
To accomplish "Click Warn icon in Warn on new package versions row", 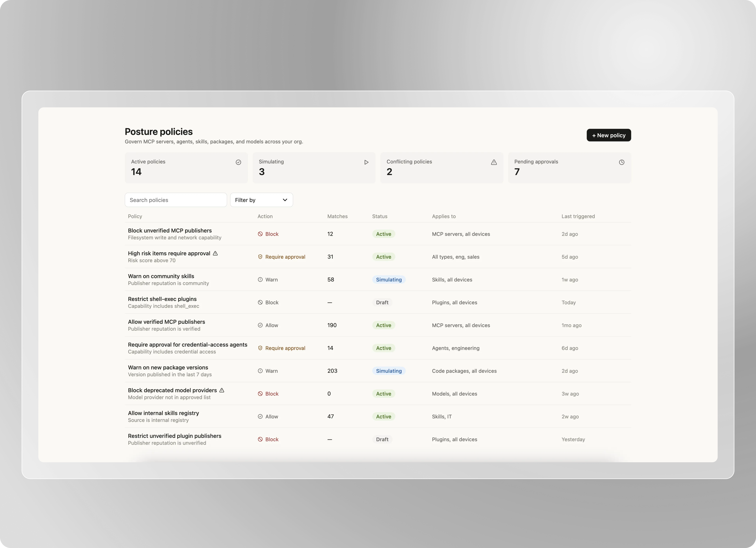I will [x=260, y=371].
